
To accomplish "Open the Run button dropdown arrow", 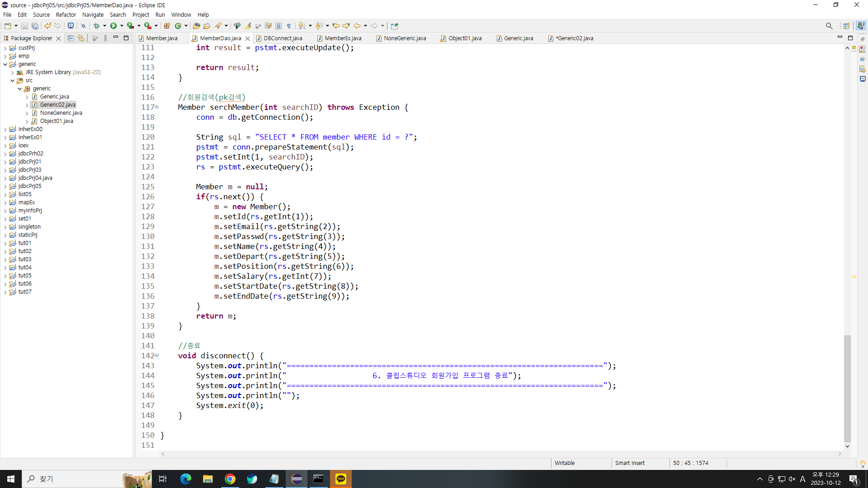I will 122,26.
